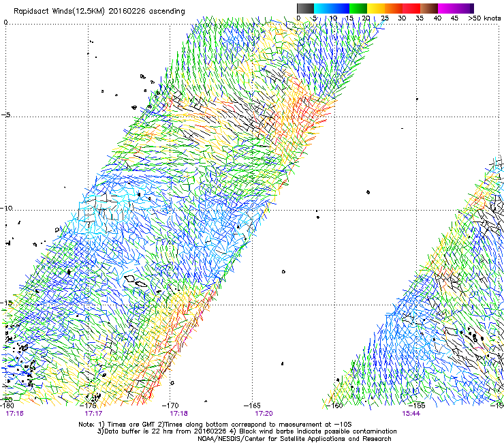Click the ">50 knots" legend label
This screenshot has width=504, height=443.
click(484, 18)
